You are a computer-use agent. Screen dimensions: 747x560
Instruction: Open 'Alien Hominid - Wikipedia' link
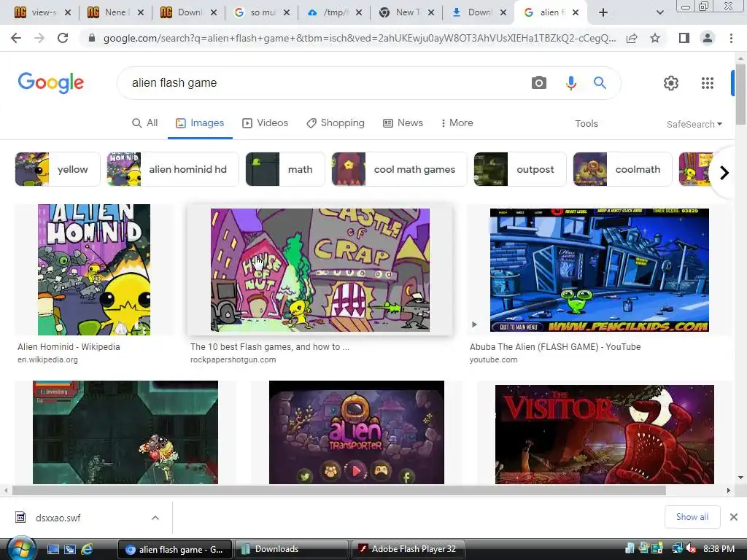(x=69, y=346)
